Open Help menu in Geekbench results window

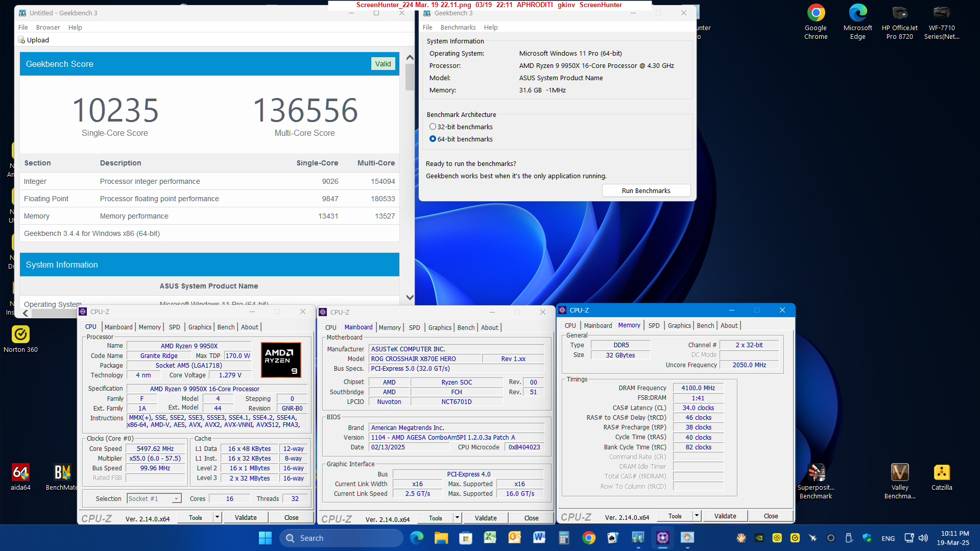(75, 27)
